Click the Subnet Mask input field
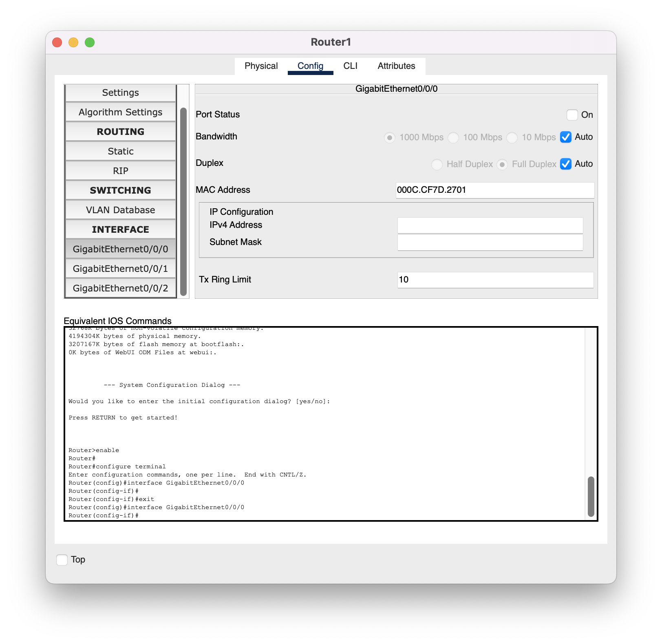The image size is (662, 644). pos(490,243)
